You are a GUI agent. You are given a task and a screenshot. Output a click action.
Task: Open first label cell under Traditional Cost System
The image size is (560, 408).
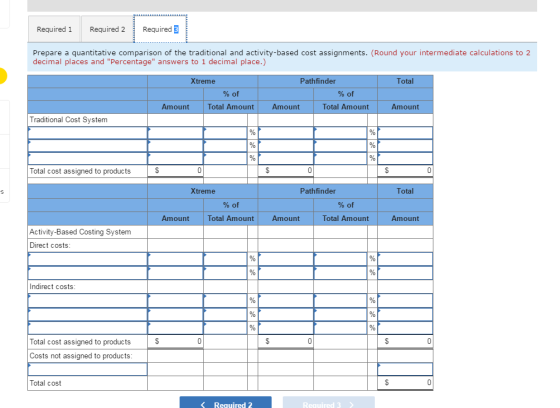88,133
